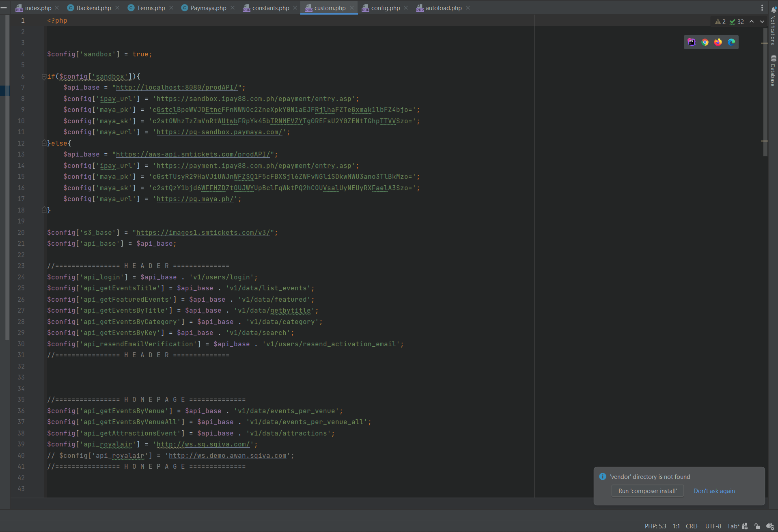Collapse the else block fold marker

[x=44, y=143]
